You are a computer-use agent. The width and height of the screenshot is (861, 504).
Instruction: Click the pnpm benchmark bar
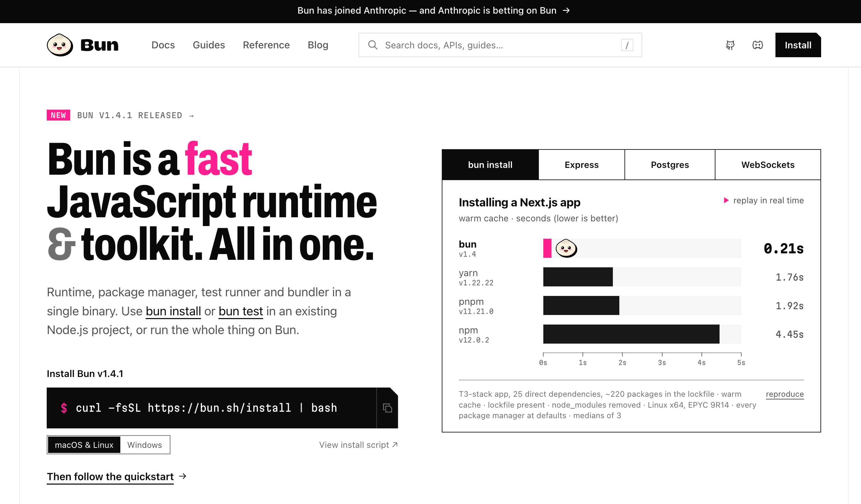[581, 305]
